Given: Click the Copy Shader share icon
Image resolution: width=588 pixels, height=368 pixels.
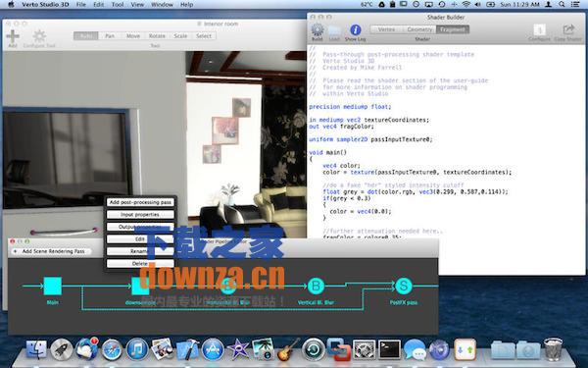Looking at the screenshot, I should pyautogui.click(x=568, y=29).
